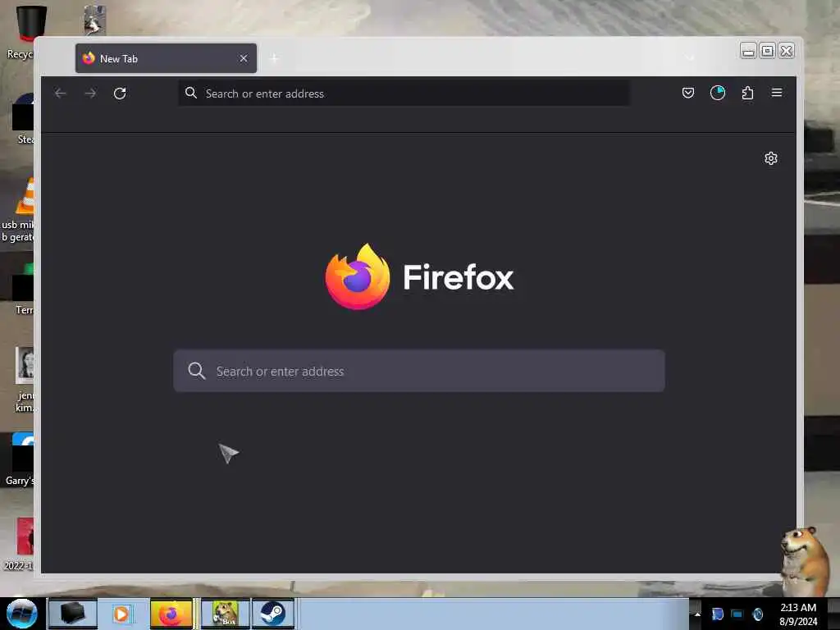This screenshot has width=840, height=630.
Task: Open the Firefox hamburger application menu
Action: tap(777, 93)
